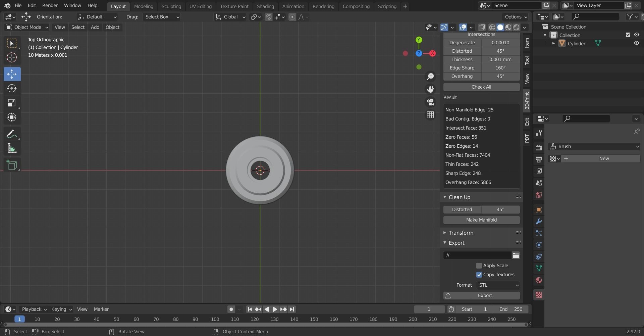Open the Item sidebar tab
Image resolution: width=644 pixels, height=336 pixels.
[x=527, y=43]
